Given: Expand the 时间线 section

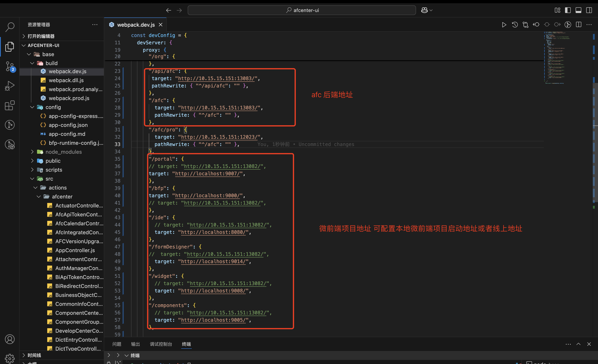Looking at the screenshot, I should click(34, 355).
